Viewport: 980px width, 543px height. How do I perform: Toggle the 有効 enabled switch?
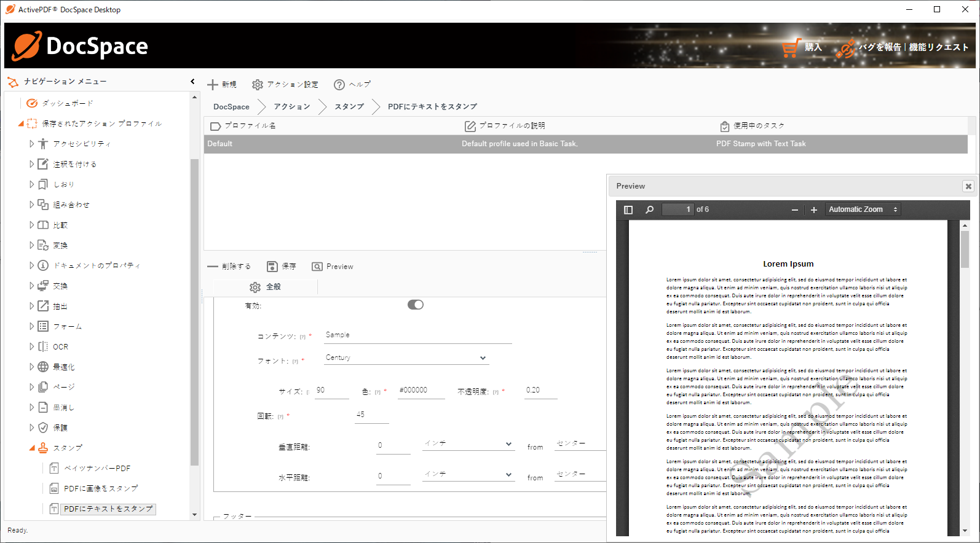pyautogui.click(x=416, y=305)
